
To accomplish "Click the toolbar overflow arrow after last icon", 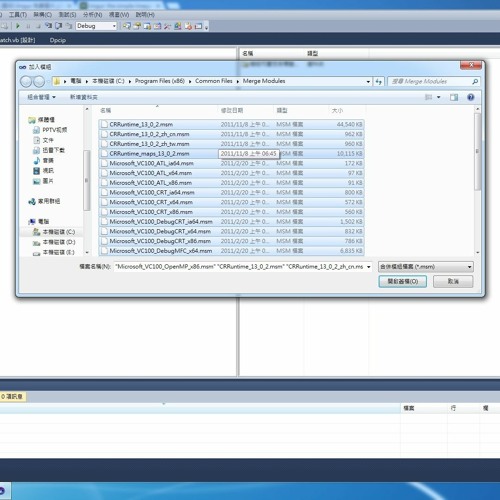I will pos(206,27).
